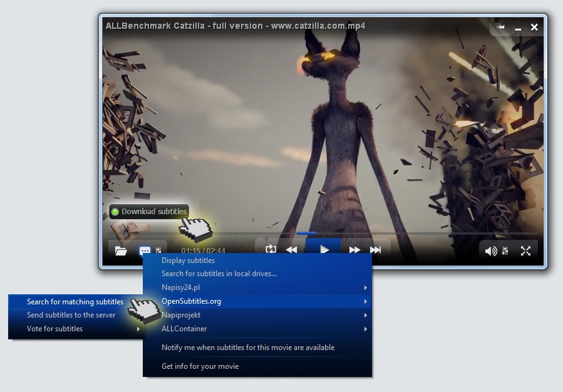
Task: Choose Send subtitles to the server
Action: (75, 315)
